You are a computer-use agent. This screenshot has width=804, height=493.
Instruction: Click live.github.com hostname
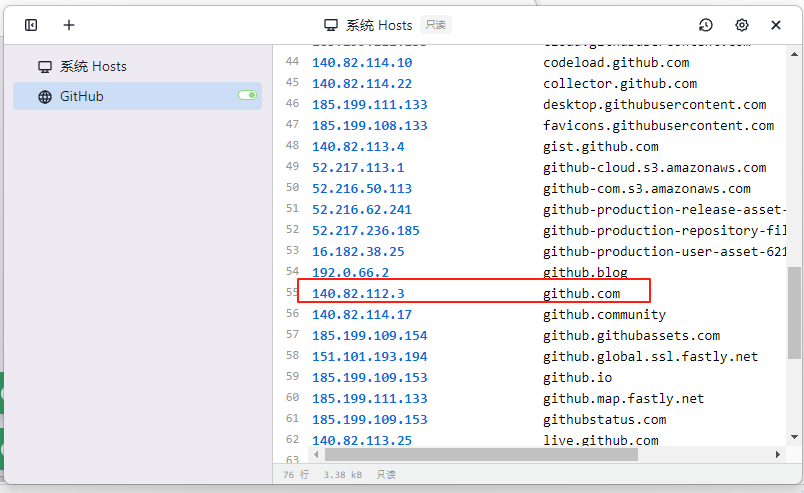click(600, 441)
